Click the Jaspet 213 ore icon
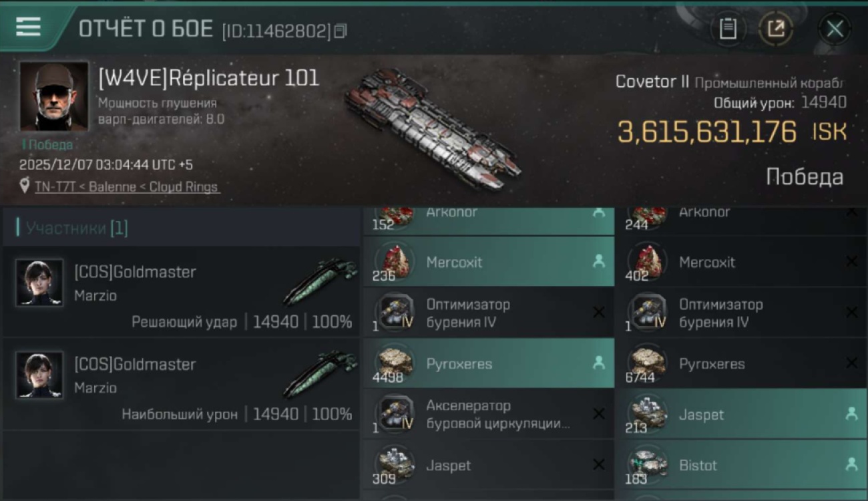 click(647, 413)
